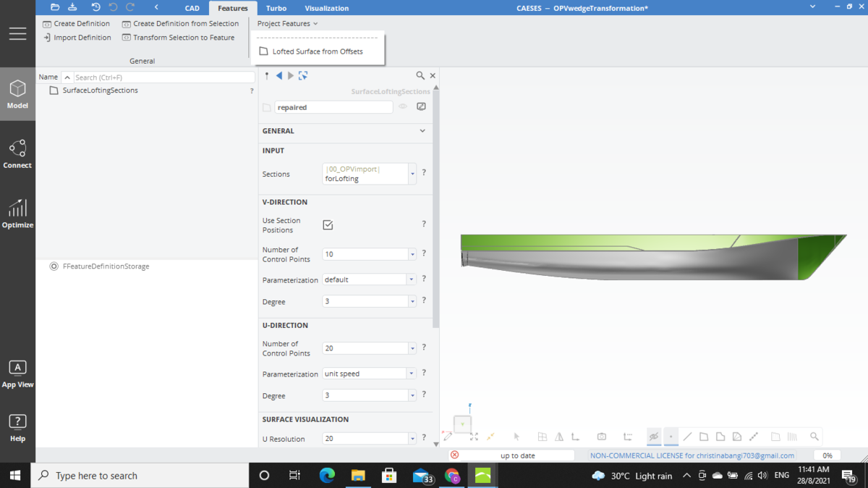
Task: Search within object editor (magnifier)
Action: [x=420, y=75]
